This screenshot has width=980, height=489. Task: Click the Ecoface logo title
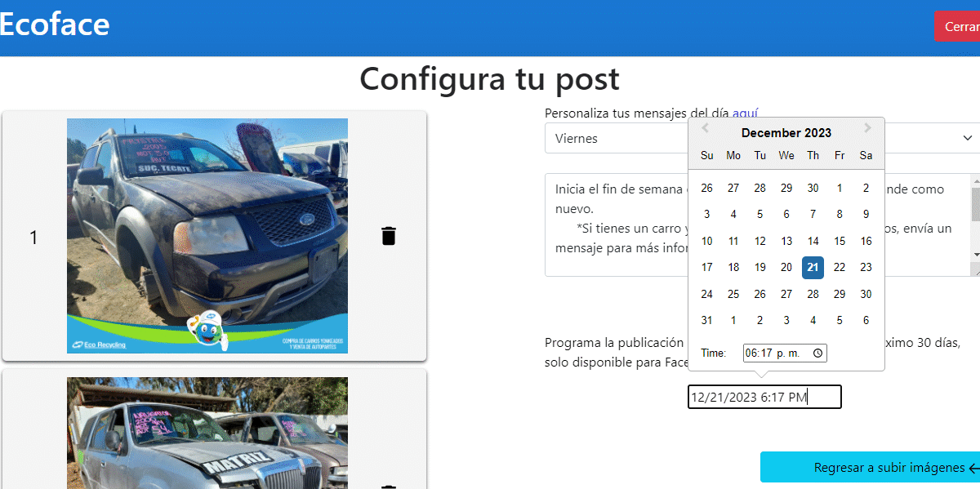(54, 24)
